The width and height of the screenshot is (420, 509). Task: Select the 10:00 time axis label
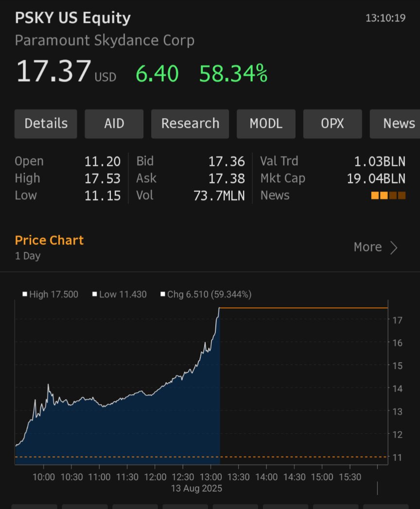(x=43, y=477)
